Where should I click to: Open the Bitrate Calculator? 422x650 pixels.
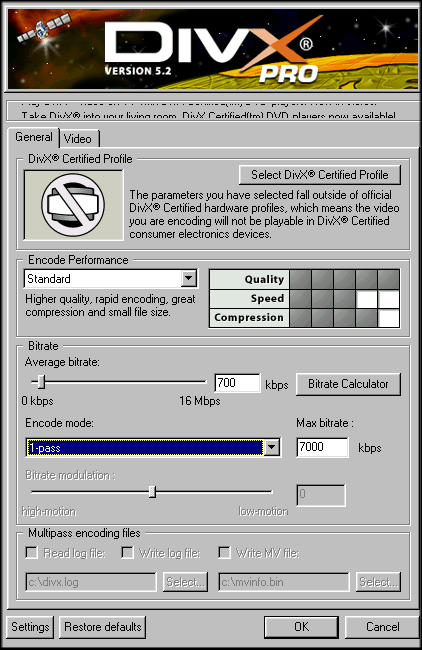click(348, 384)
